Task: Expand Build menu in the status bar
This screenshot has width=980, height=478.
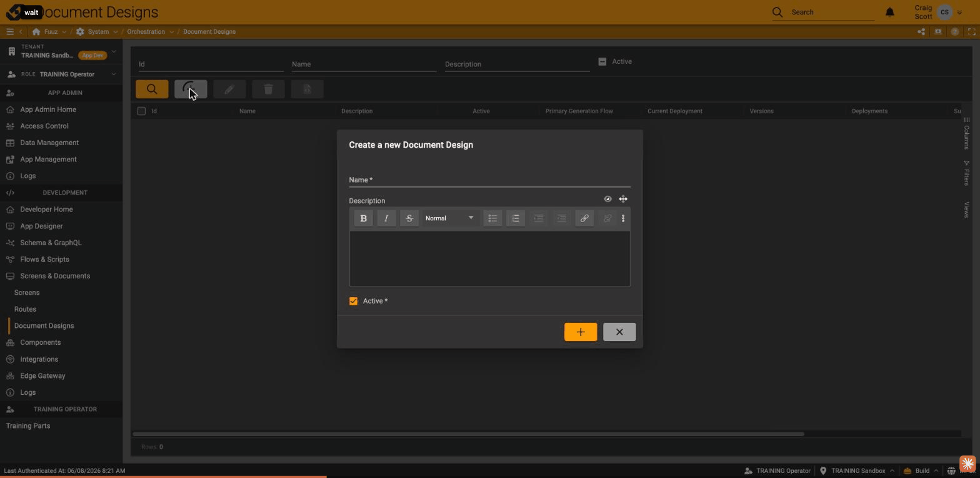Action: point(936,470)
